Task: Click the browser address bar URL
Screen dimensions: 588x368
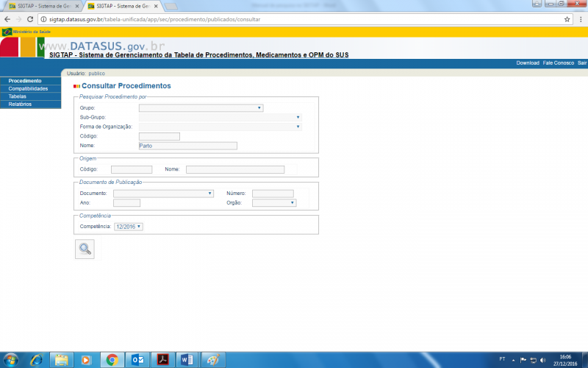Action: click(154, 19)
